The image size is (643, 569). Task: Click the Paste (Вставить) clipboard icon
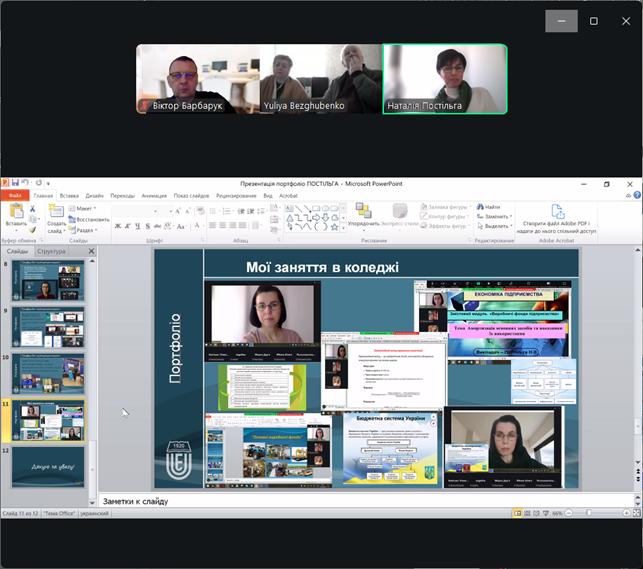tap(16, 211)
